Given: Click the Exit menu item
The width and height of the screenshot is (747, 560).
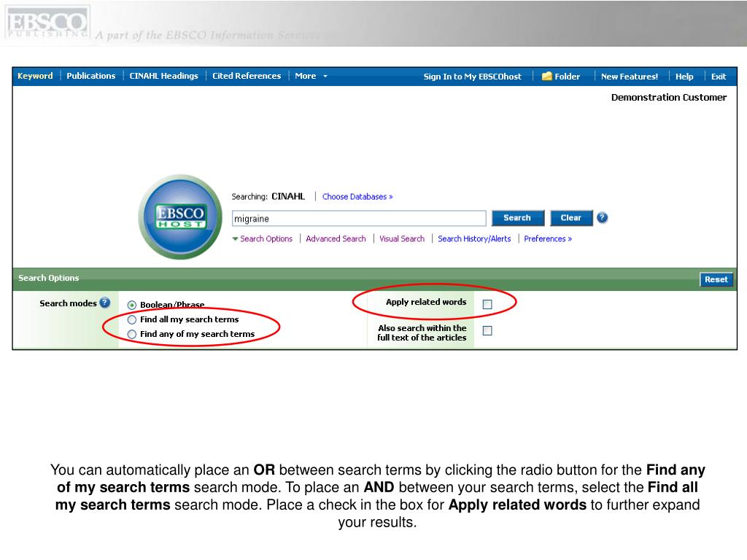Looking at the screenshot, I should pos(719,76).
